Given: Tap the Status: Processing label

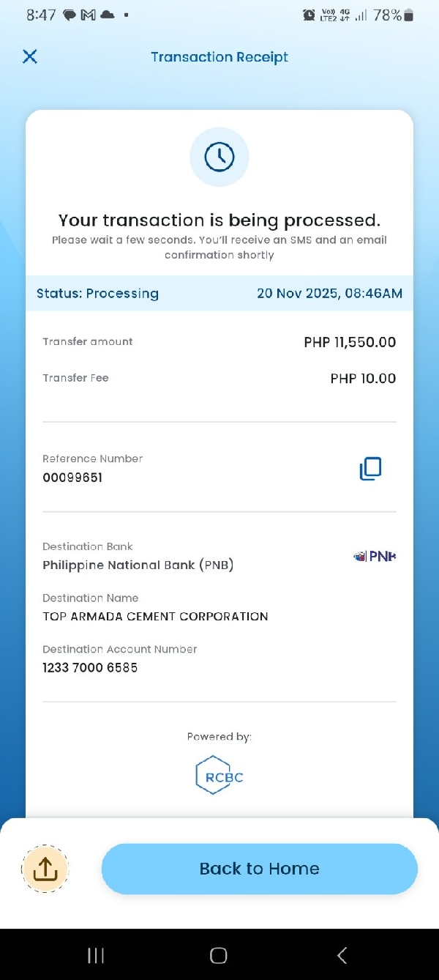Looking at the screenshot, I should coord(97,294).
